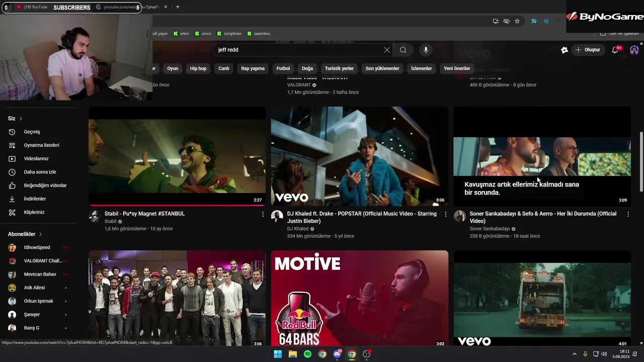Select the Canlı filter chip
Screen dimensions: 644x362
click(x=224, y=68)
